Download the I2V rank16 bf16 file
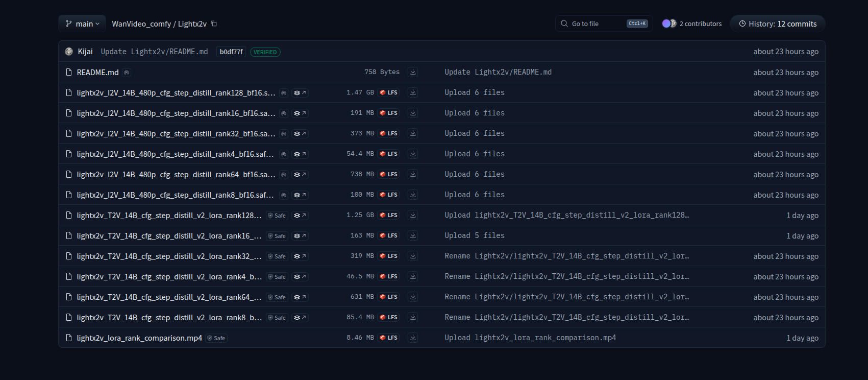 (x=413, y=113)
